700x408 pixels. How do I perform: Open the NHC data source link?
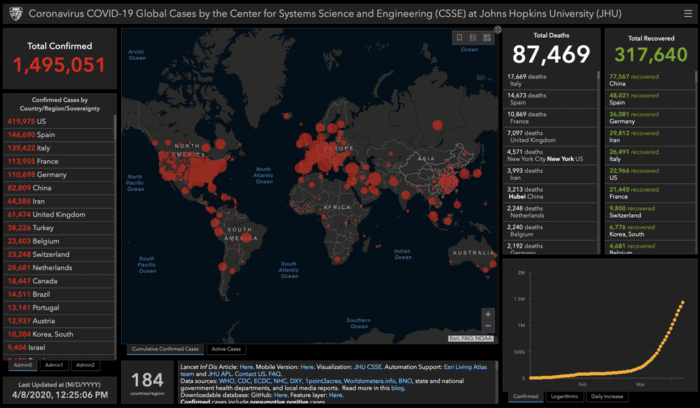tap(280, 381)
